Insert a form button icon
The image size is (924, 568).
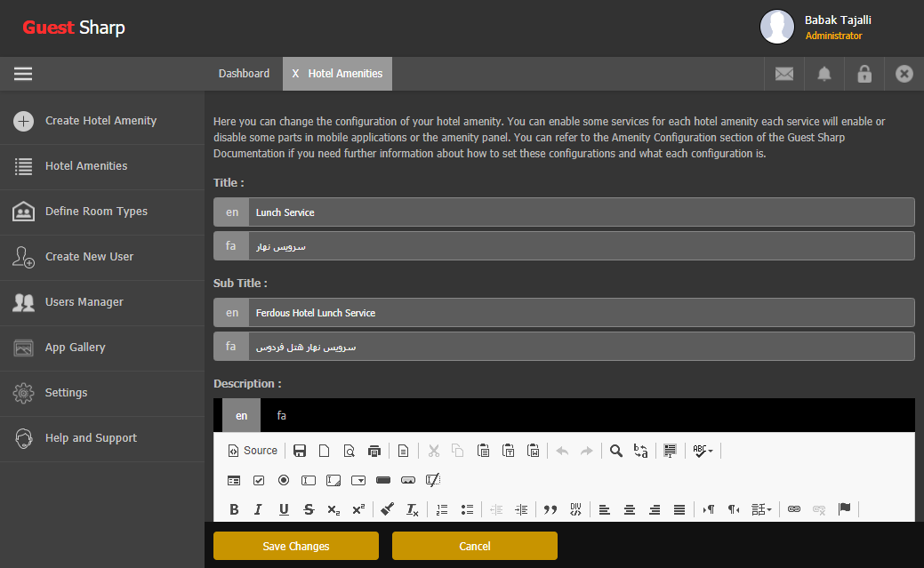click(x=383, y=480)
